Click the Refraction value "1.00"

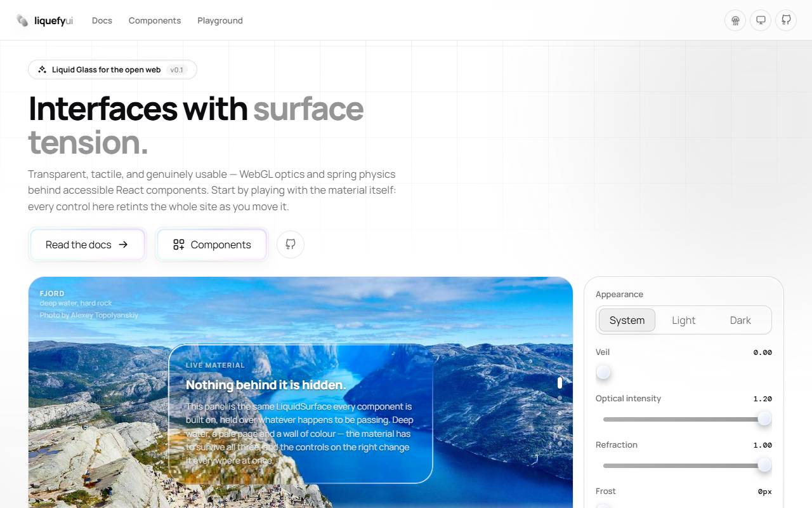(x=763, y=445)
